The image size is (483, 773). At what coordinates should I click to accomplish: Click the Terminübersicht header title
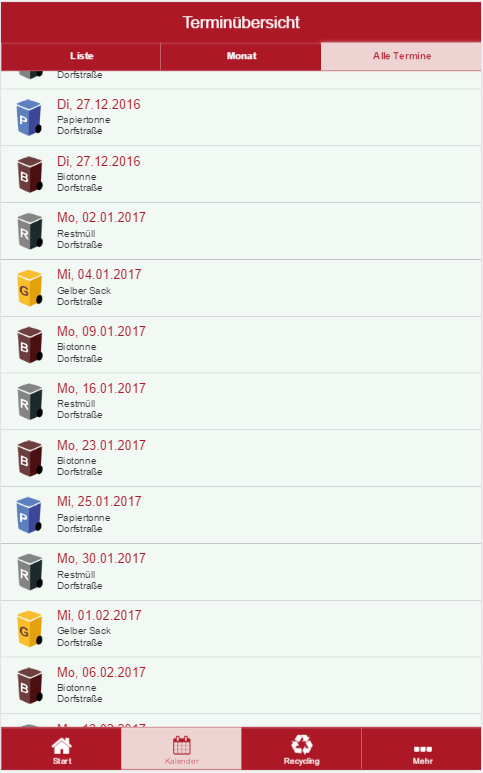pyautogui.click(x=241, y=22)
